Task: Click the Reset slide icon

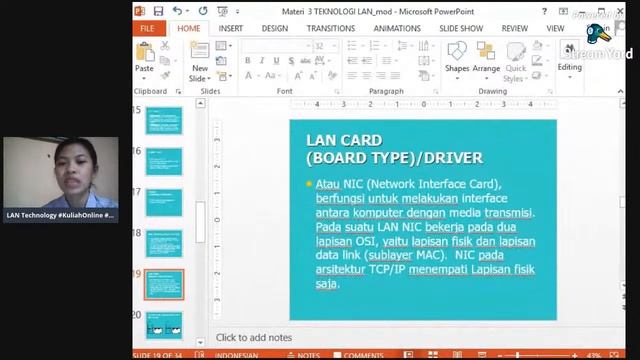Action: click(221, 61)
